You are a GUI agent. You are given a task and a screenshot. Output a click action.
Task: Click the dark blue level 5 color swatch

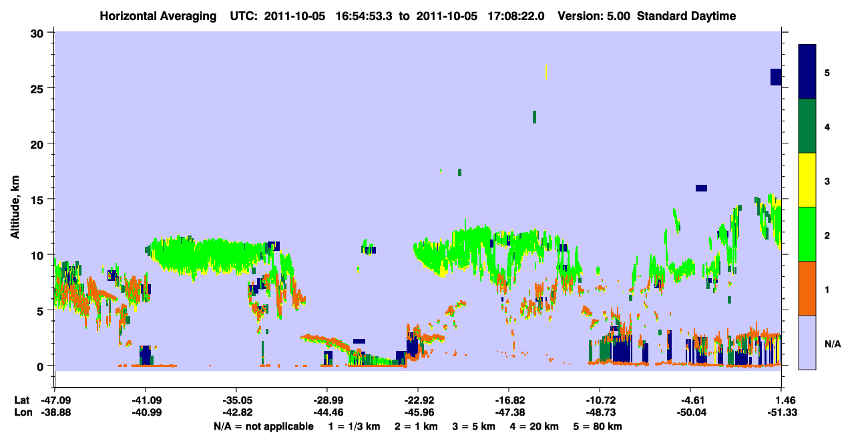tap(807, 72)
